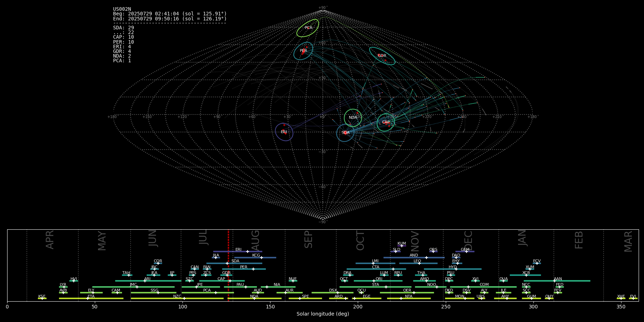Click the MAR month label in timeline

[x=628, y=241]
